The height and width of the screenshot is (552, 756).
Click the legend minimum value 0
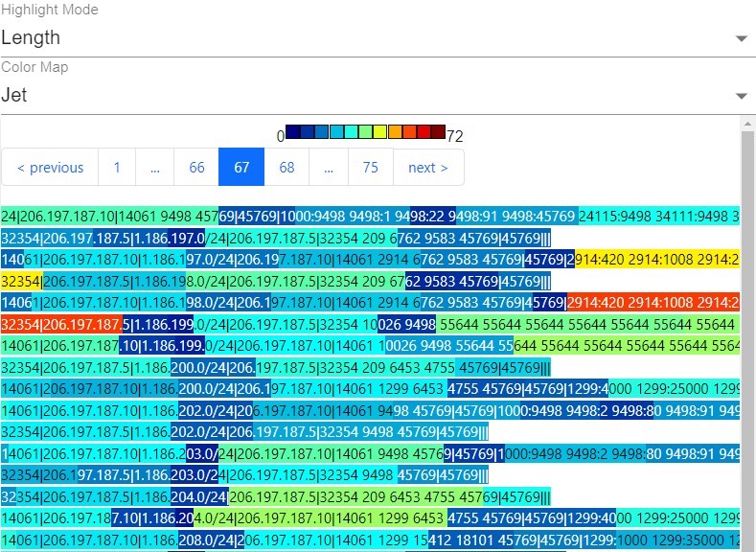280,136
